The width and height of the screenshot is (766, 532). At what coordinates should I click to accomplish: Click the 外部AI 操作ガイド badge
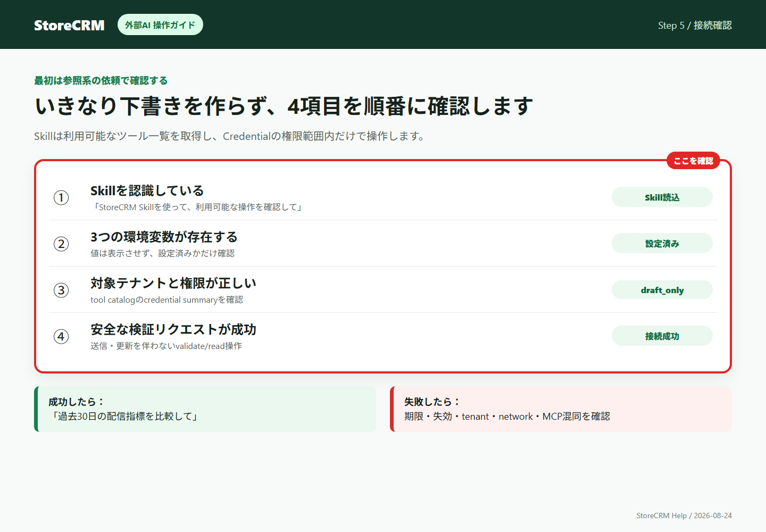(x=160, y=24)
